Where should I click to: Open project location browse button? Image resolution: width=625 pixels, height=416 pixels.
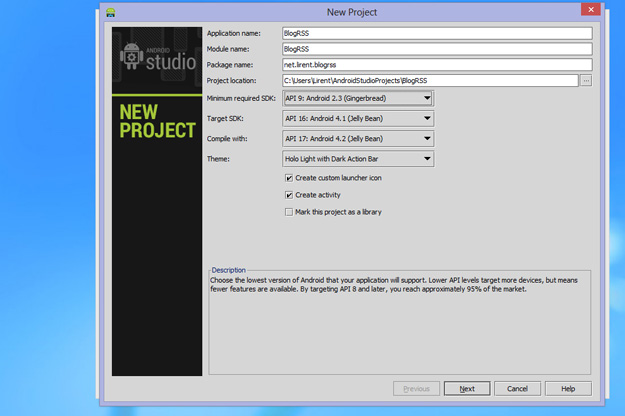point(586,80)
